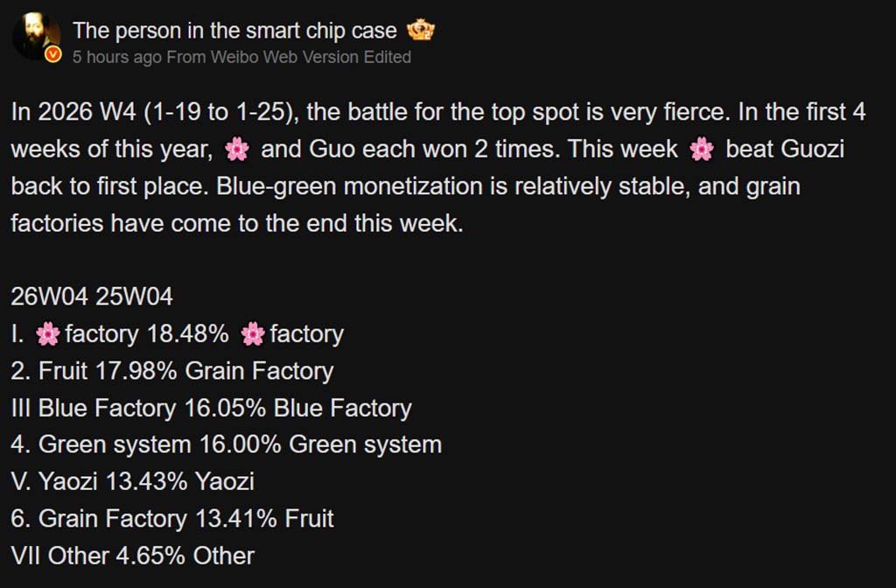
Task: Click the "26W04 25W04" header line
Action: (92, 297)
